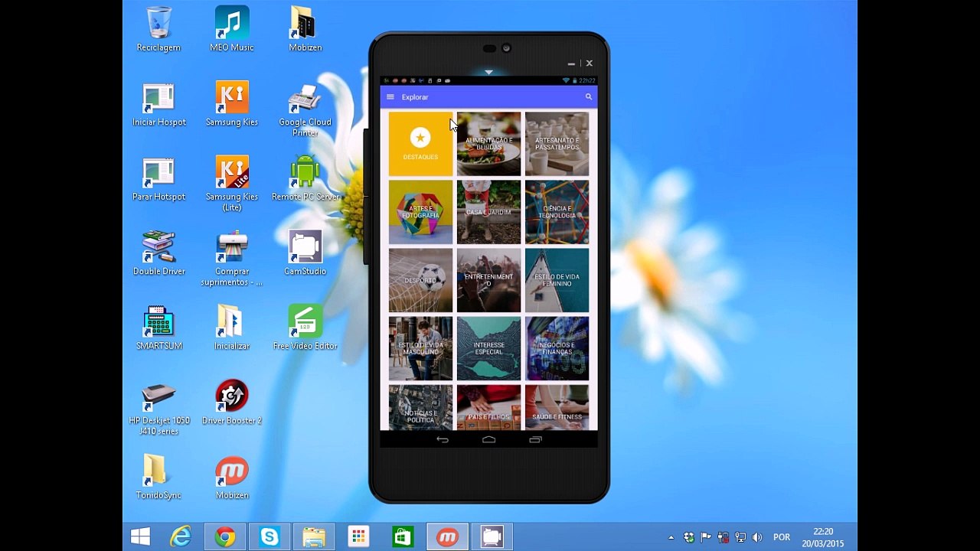Viewport: 980px width, 551px height.
Task: Select the Samsung Kies desktop icon
Action: [231, 105]
